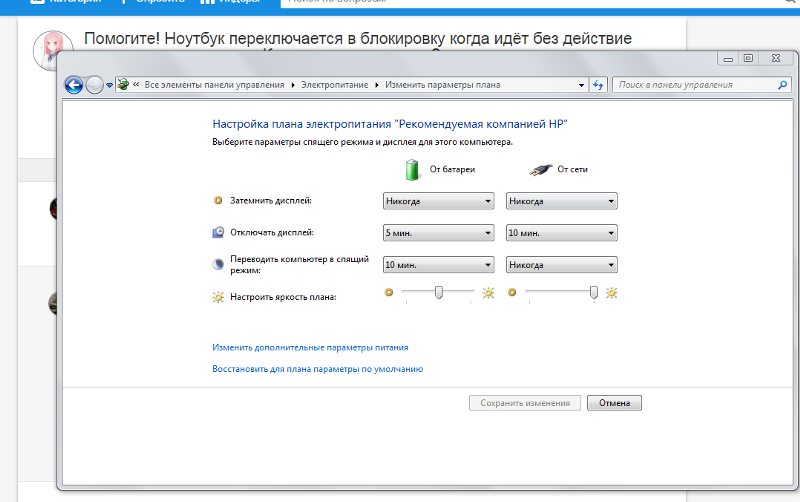Open the recent pages arrow next to navigation buttons
The width and height of the screenshot is (800, 502).
click(x=109, y=86)
